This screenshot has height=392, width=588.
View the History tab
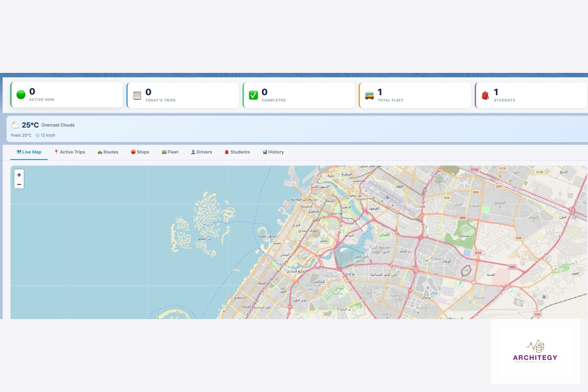[x=273, y=152]
